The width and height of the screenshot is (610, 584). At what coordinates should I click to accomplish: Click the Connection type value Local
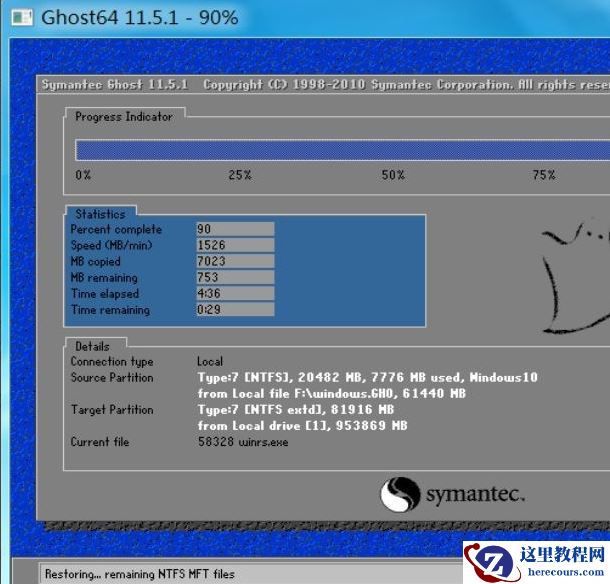pos(210,361)
